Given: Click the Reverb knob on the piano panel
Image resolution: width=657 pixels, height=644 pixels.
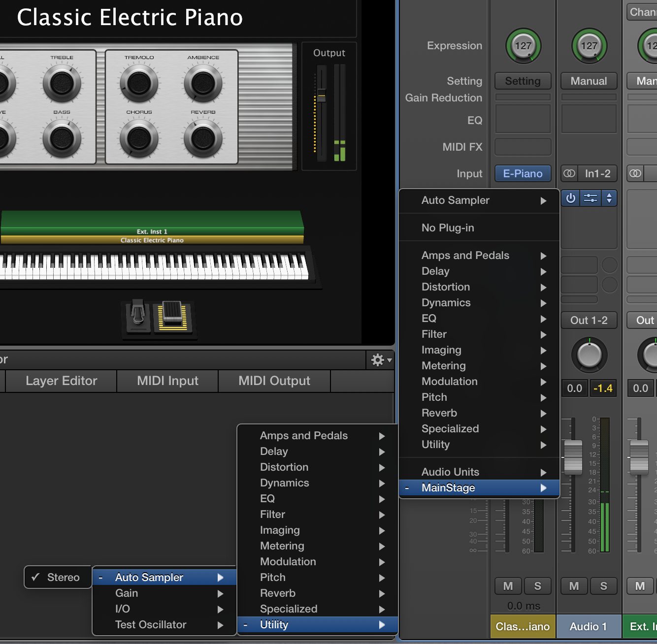Looking at the screenshot, I should pos(203,138).
